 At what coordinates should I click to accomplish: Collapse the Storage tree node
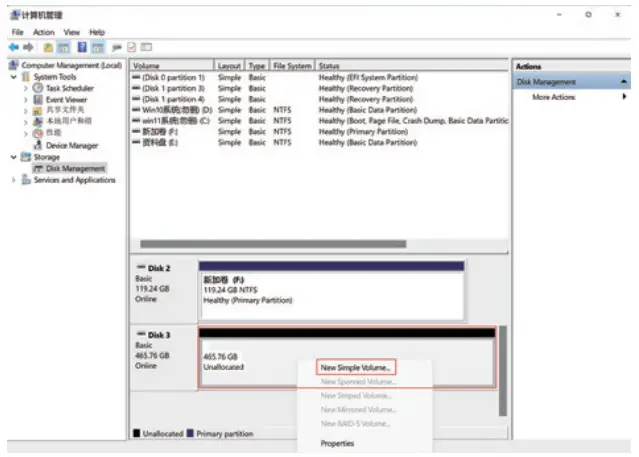(14, 157)
